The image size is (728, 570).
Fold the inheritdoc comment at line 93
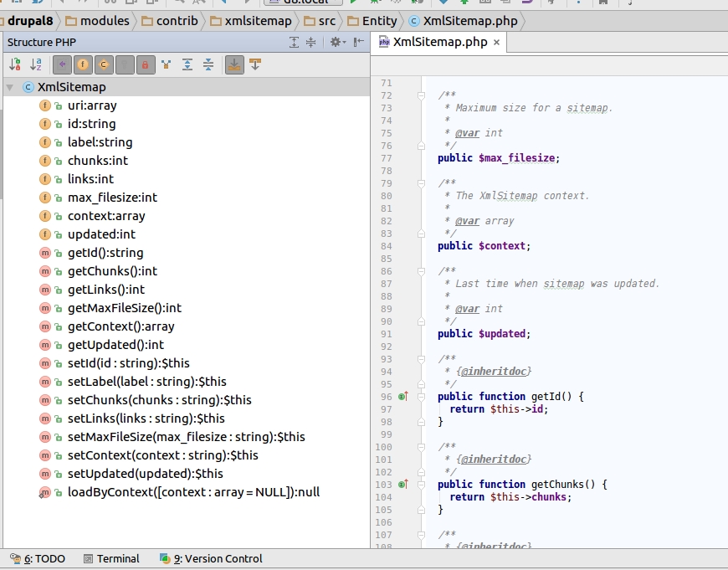421,359
